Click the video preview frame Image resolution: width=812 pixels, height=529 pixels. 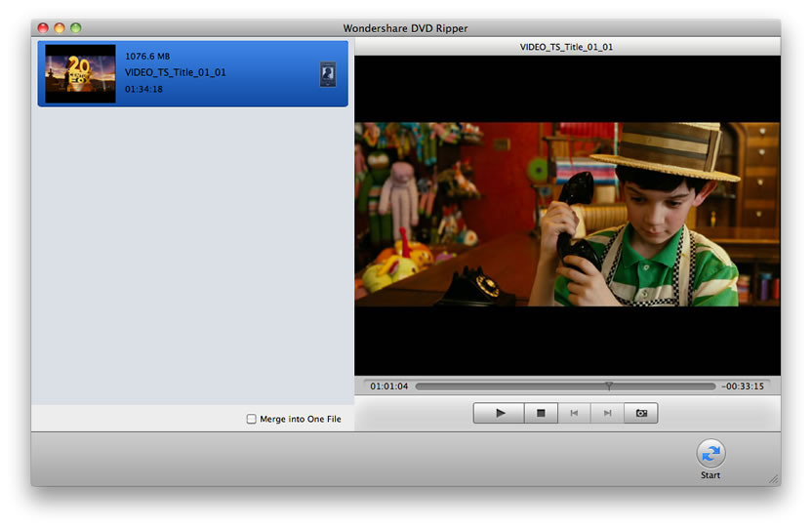click(567, 215)
